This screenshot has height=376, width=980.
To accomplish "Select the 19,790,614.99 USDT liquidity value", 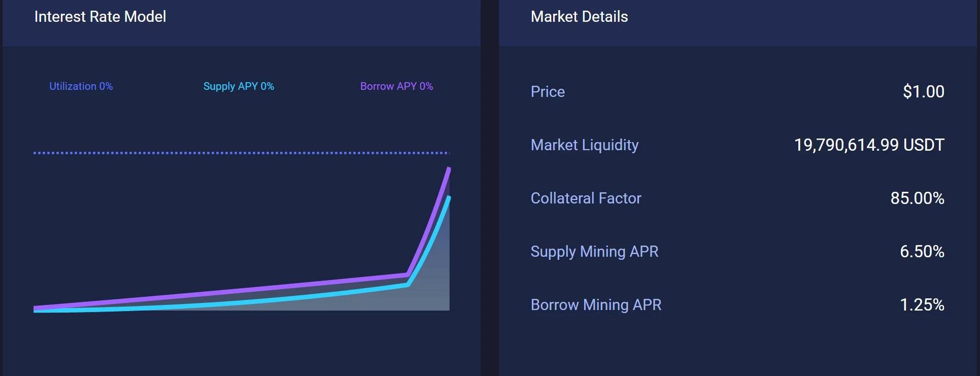I will (869, 145).
